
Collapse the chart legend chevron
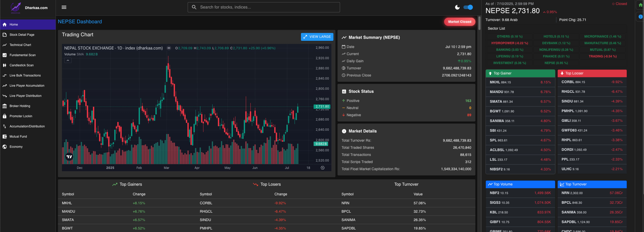[x=68, y=60]
